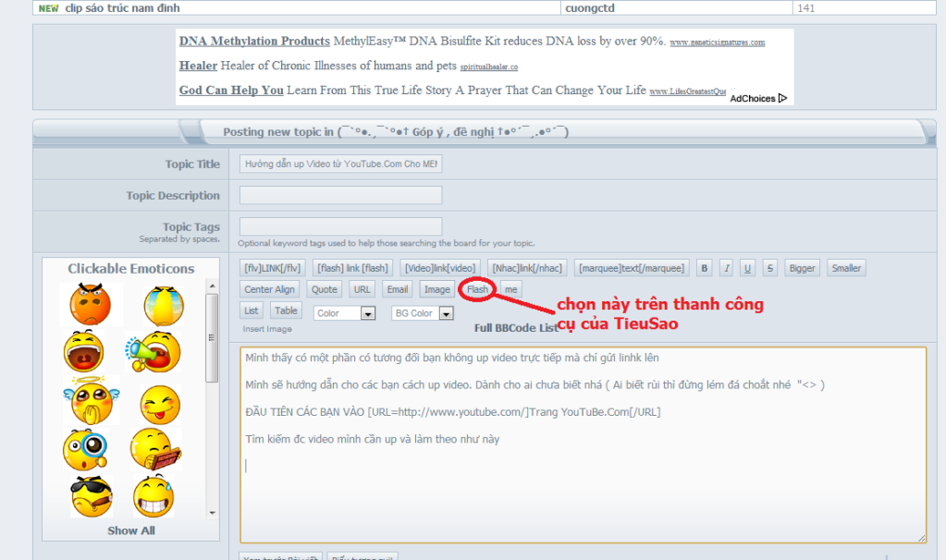
Task: Insert the sunglasses cigar emoticon
Action: pyautogui.click(x=91, y=494)
